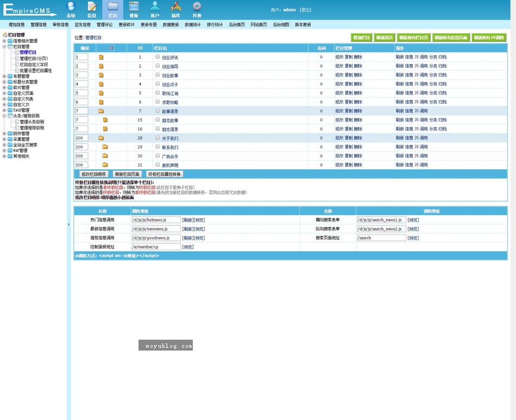Image resolution: width=516 pixels, height=420 pixels.
Task: Open 后台首页 in the submenu bar
Action: pos(237,24)
